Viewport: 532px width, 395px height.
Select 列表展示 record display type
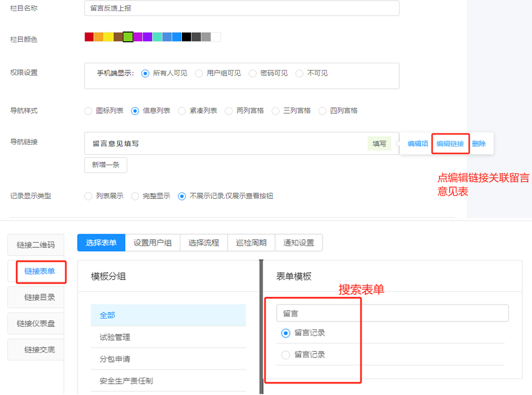88,196
